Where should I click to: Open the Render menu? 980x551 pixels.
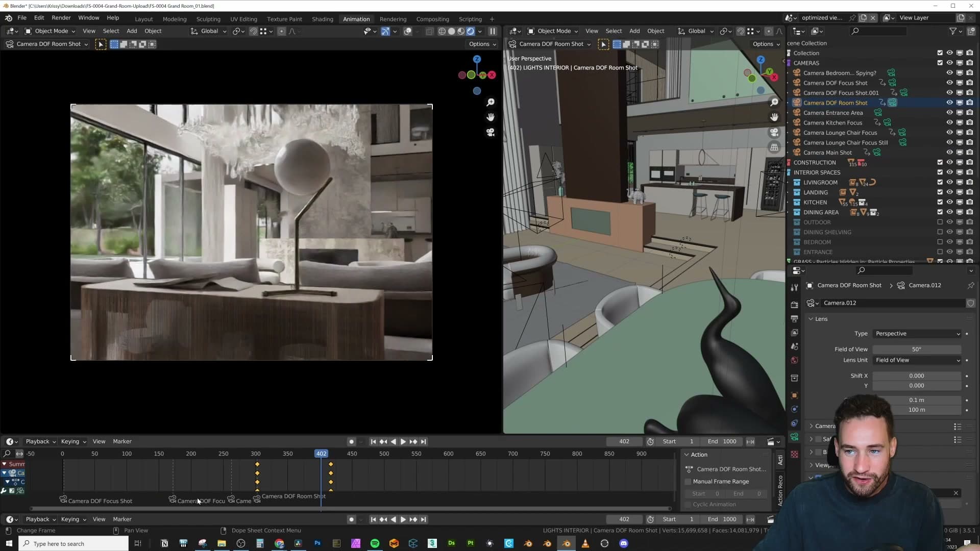(x=61, y=18)
